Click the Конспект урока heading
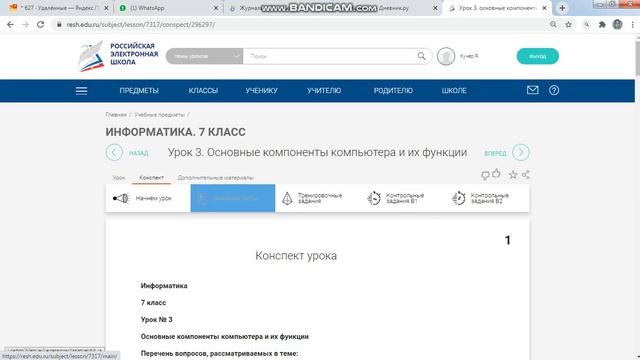The image size is (640, 360). 296,256
